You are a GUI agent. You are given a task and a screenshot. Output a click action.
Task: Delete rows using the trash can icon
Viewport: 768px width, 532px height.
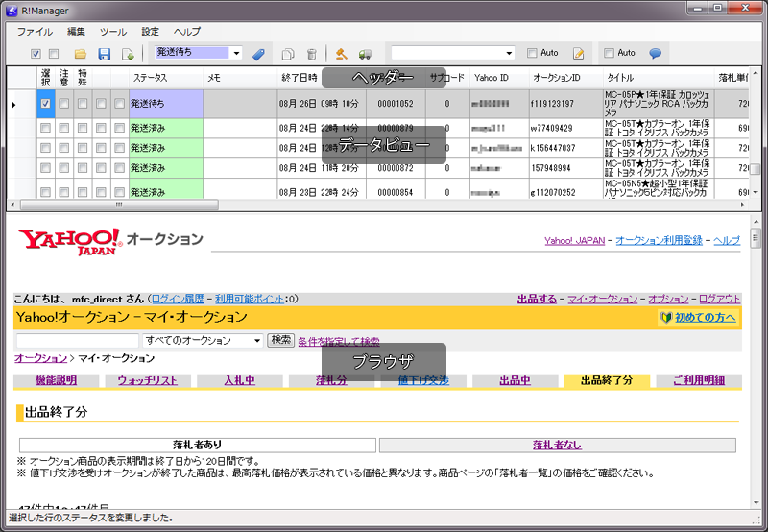311,54
